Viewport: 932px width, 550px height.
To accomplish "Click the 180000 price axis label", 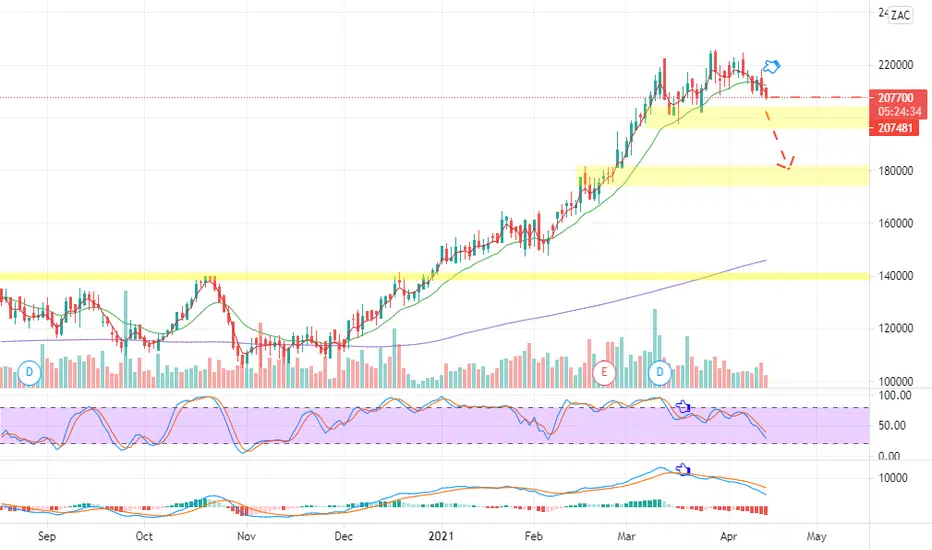I will click(x=895, y=171).
